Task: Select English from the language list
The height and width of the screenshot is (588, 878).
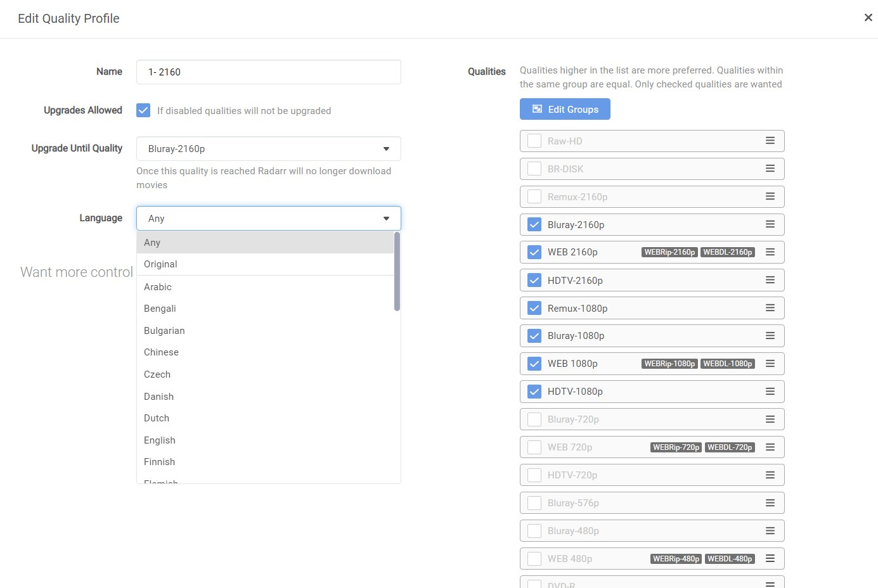Action: [x=159, y=440]
